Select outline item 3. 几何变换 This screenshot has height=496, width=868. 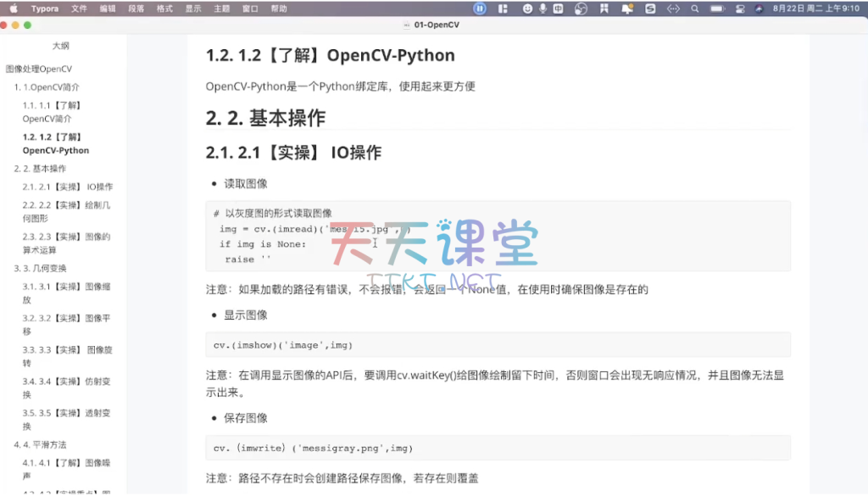[x=40, y=268]
